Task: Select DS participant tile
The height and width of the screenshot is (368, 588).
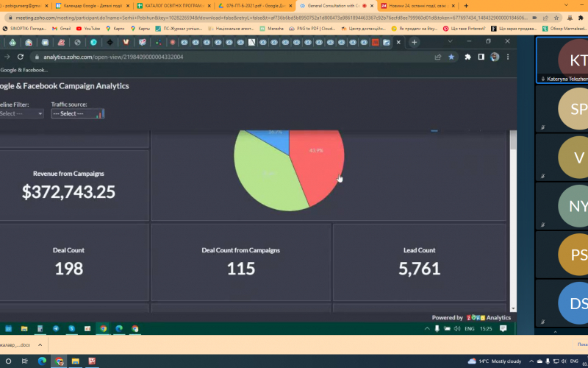Action: click(562, 303)
